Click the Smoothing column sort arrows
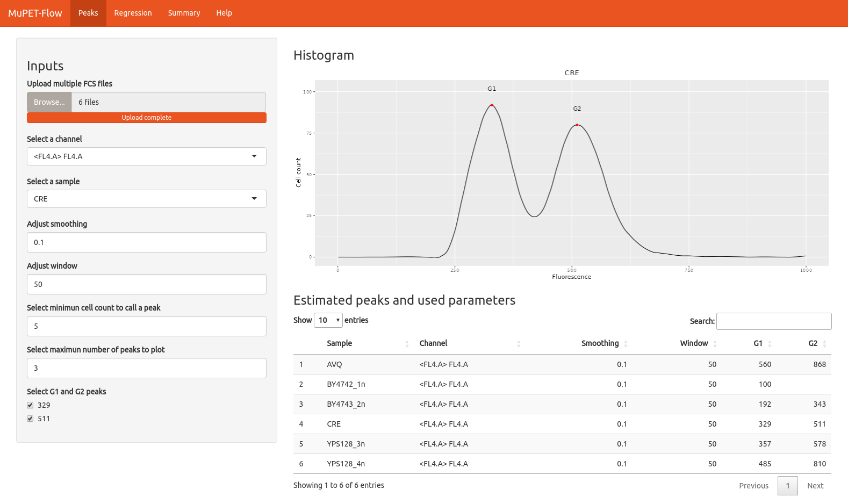The image size is (848, 504). [x=626, y=344]
